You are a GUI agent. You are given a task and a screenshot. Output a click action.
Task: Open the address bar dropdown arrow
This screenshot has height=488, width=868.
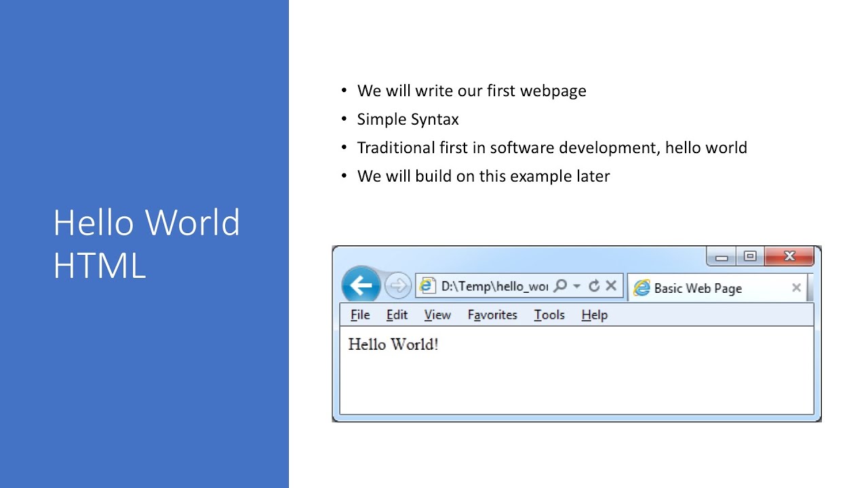pyautogui.click(x=576, y=286)
